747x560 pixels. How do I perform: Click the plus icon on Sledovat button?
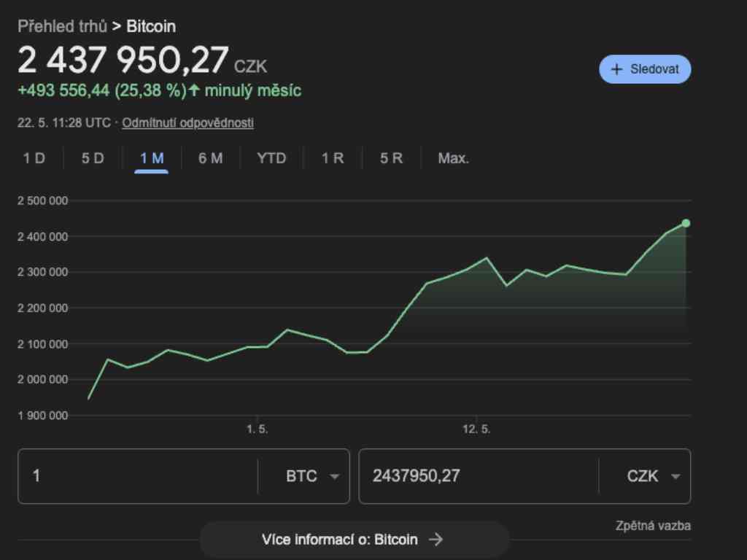pos(617,69)
